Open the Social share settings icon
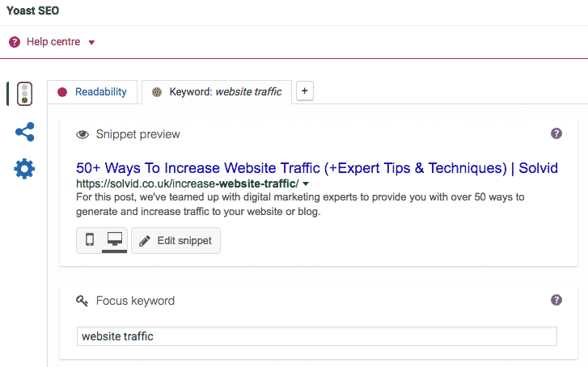The height and width of the screenshot is (367, 588). point(25,132)
